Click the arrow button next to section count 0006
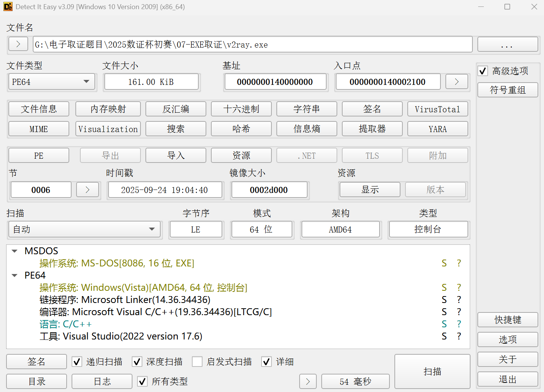Image resolution: width=544 pixels, height=392 pixels. [87, 190]
